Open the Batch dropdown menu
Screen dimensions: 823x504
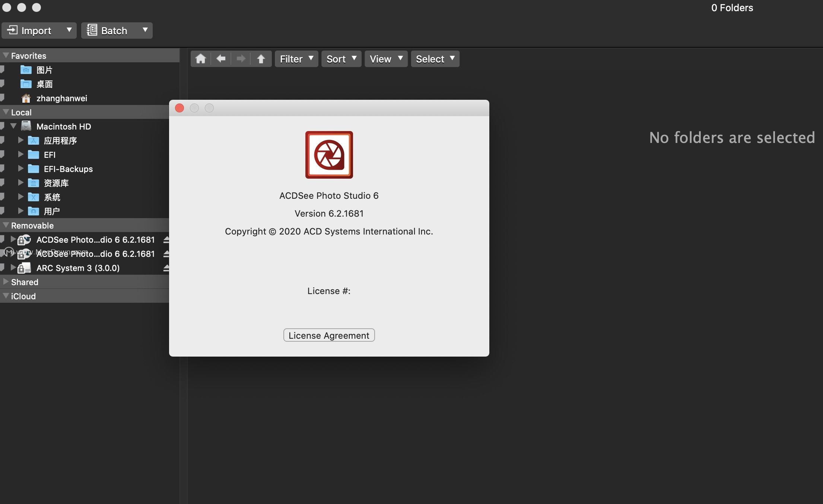click(x=116, y=31)
